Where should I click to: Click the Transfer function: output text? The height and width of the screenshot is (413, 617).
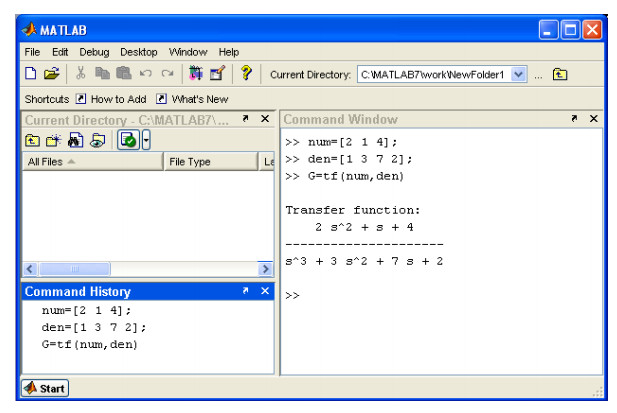click(x=353, y=210)
